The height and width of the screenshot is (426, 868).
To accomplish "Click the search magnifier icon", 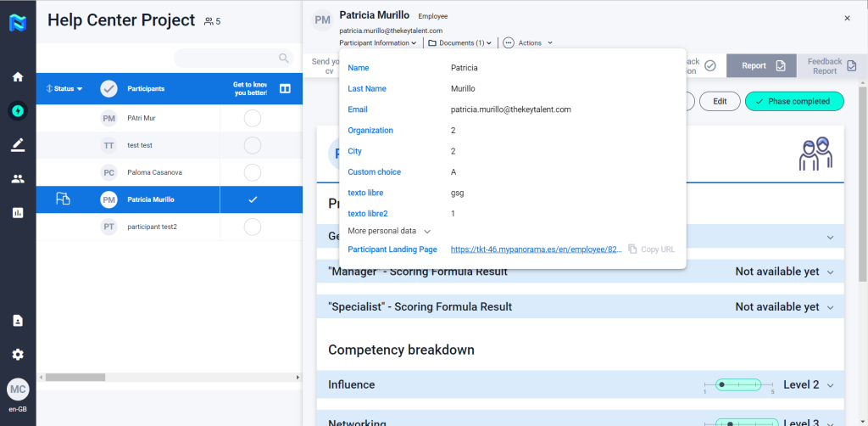I will (284, 58).
